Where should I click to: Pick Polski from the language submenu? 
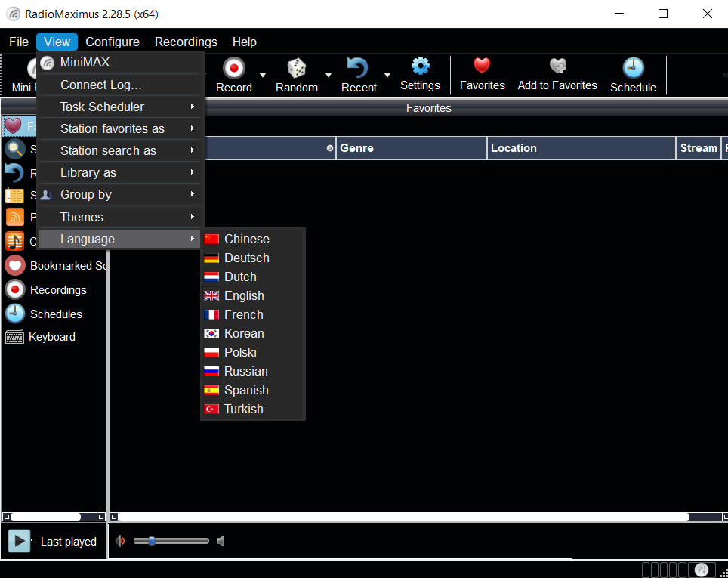click(253, 352)
